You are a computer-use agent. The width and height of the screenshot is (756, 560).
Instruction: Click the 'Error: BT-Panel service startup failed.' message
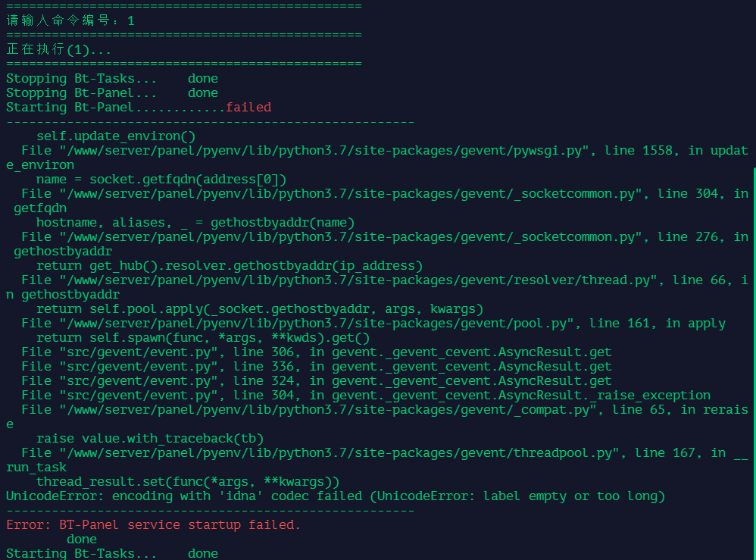point(153,525)
